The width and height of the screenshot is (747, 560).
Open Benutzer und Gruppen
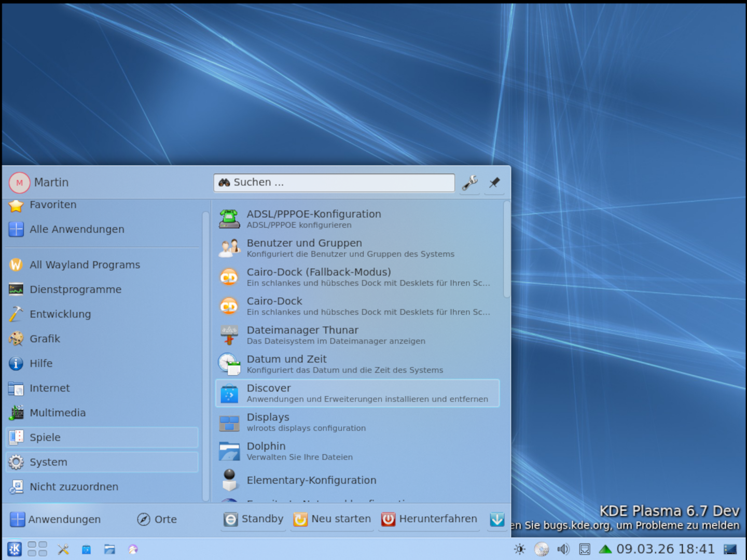pyautogui.click(x=357, y=248)
